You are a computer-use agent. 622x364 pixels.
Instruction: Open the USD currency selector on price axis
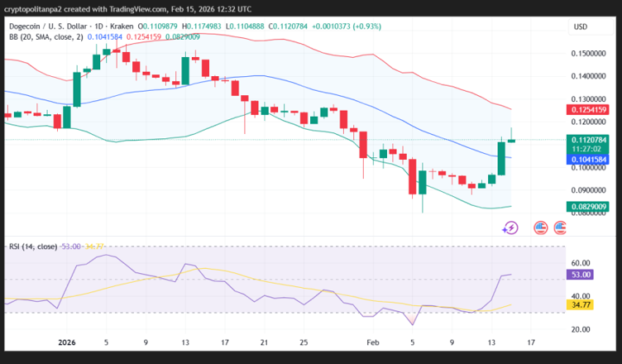point(580,27)
